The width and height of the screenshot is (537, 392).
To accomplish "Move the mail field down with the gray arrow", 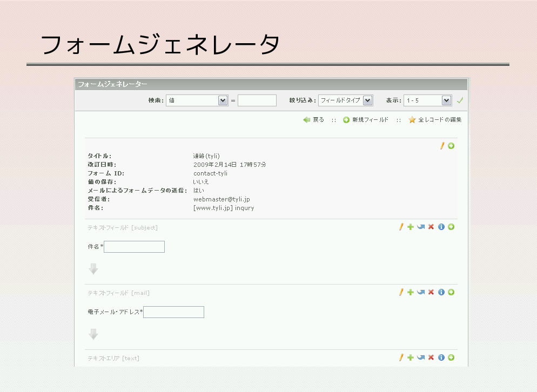I will coord(93,334).
